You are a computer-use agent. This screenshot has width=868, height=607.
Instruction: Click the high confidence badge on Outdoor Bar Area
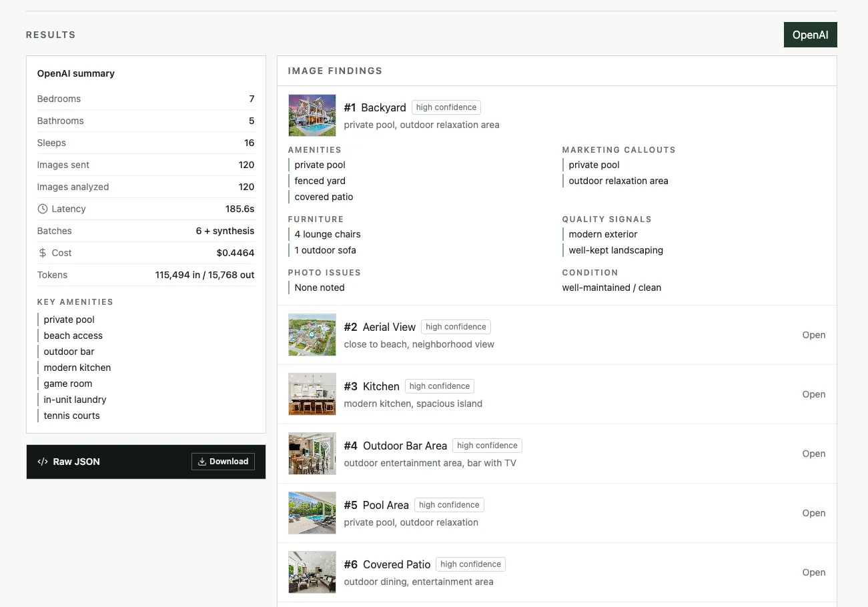[487, 446]
